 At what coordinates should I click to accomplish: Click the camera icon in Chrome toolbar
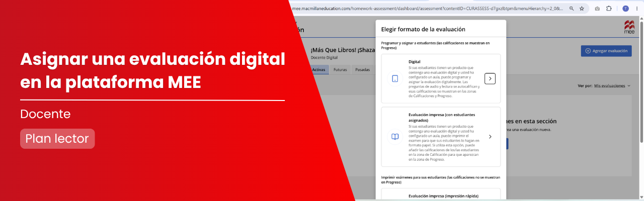pyautogui.click(x=597, y=9)
